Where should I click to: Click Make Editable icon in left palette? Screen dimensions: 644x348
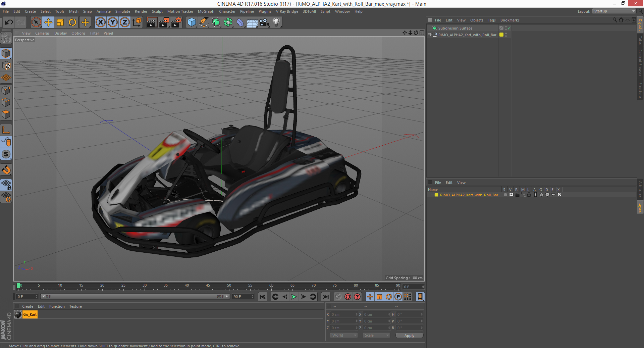(x=6, y=38)
